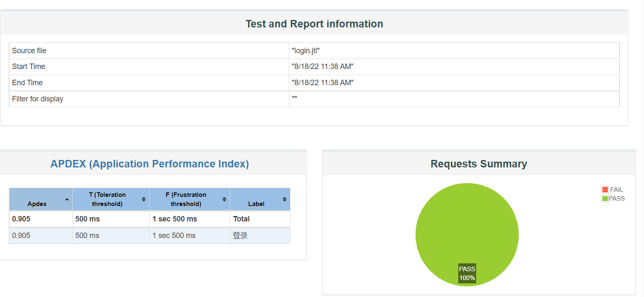
Task: Click the Filter for display value cell
Action: pos(454,99)
